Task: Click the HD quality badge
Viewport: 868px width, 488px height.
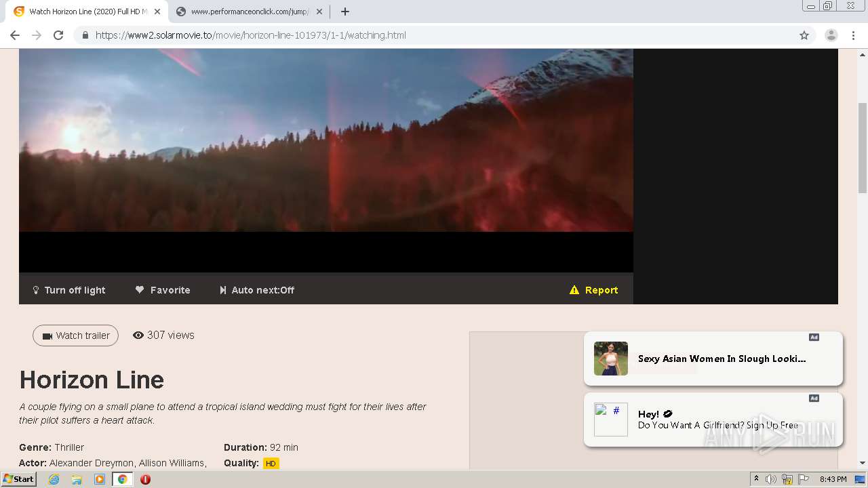Action: (x=271, y=464)
